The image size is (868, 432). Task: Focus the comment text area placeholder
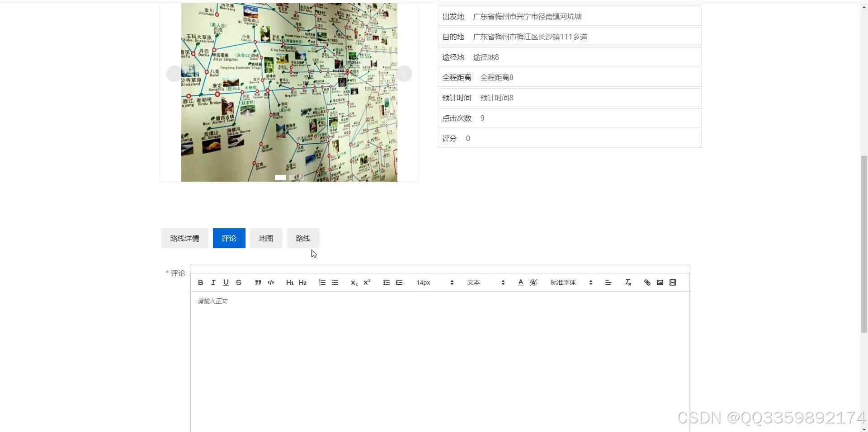pos(212,301)
